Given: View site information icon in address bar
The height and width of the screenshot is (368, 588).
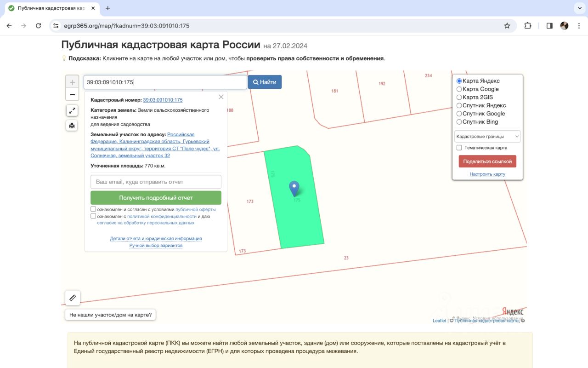Looking at the screenshot, I should pos(56,26).
